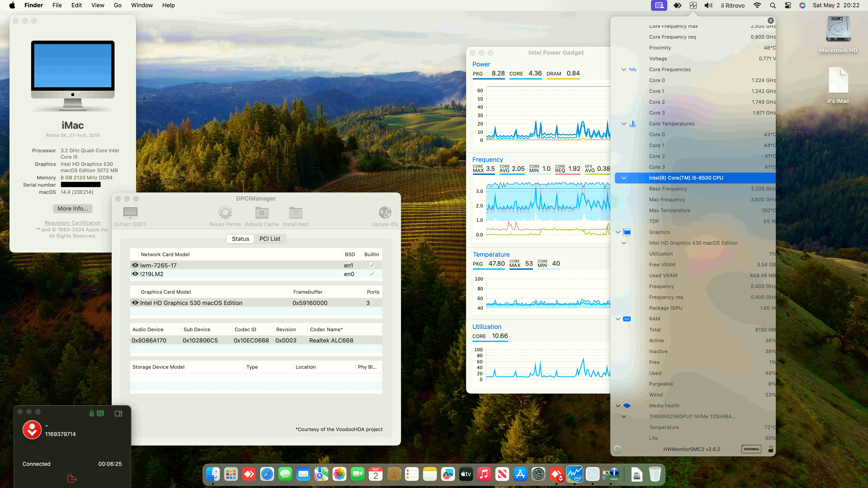The image size is (868, 488).
Task: Open the Apple menu
Action: coord(12,5)
